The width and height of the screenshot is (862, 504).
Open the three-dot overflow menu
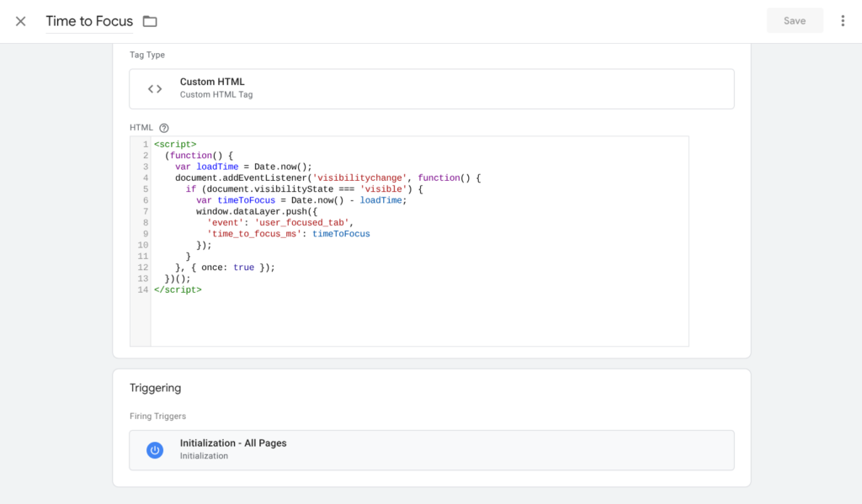(x=843, y=20)
